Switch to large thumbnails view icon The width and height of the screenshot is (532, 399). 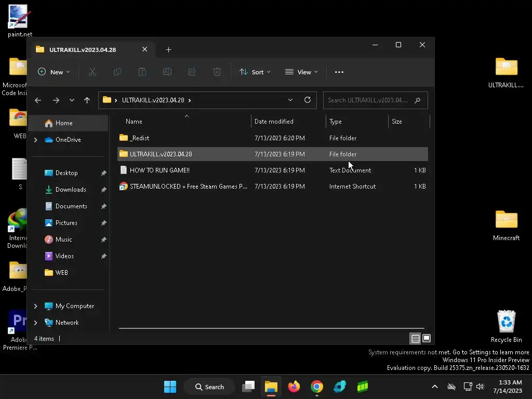(x=427, y=338)
